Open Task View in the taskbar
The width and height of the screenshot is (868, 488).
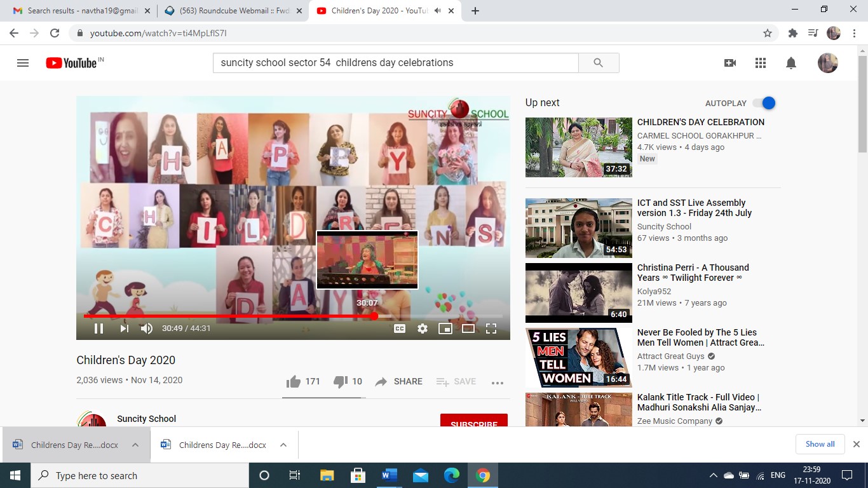(x=294, y=475)
